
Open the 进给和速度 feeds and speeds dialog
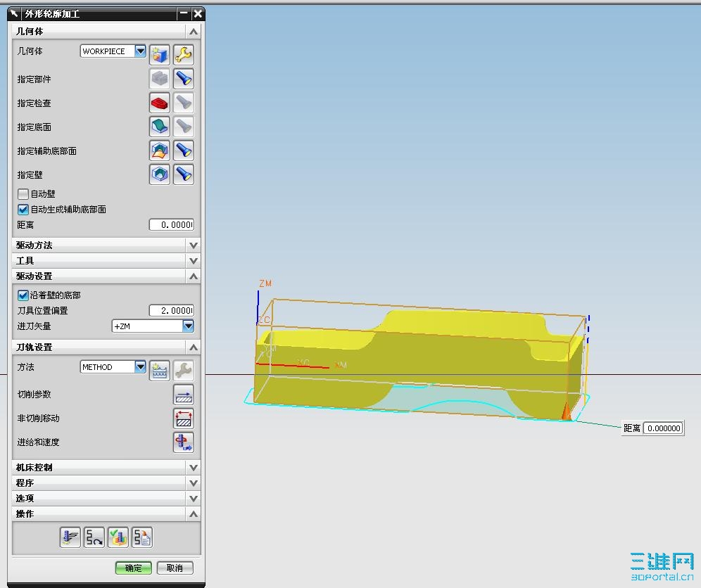coord(183,442)
